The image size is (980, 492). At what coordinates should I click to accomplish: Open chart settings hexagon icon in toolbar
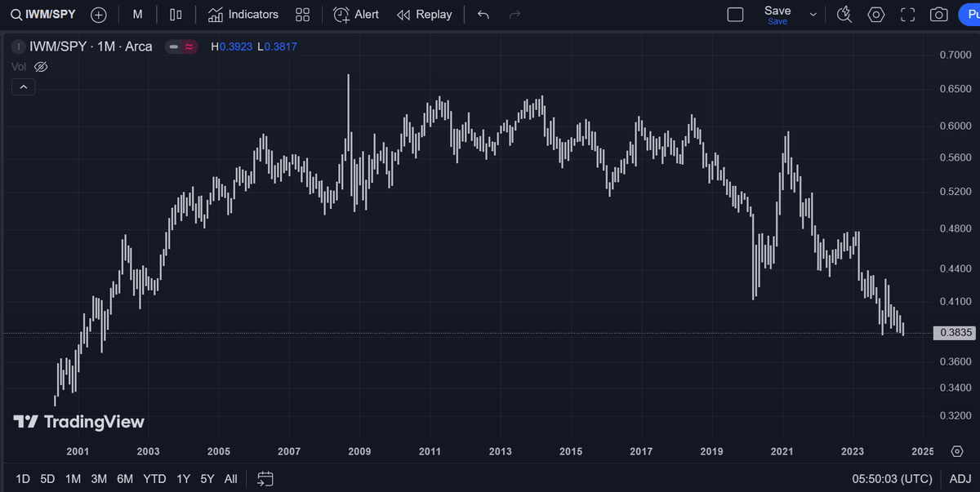point(876,15)
